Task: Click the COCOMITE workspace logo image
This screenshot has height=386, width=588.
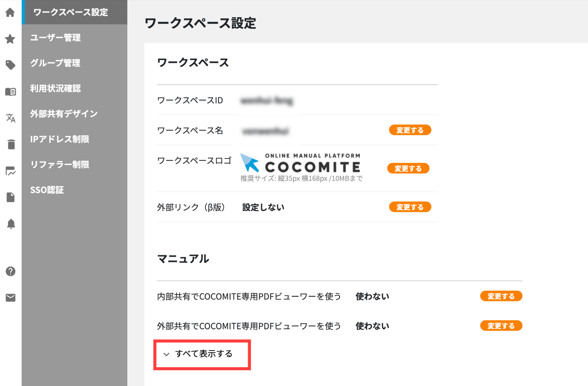Action: click(300, 163)
